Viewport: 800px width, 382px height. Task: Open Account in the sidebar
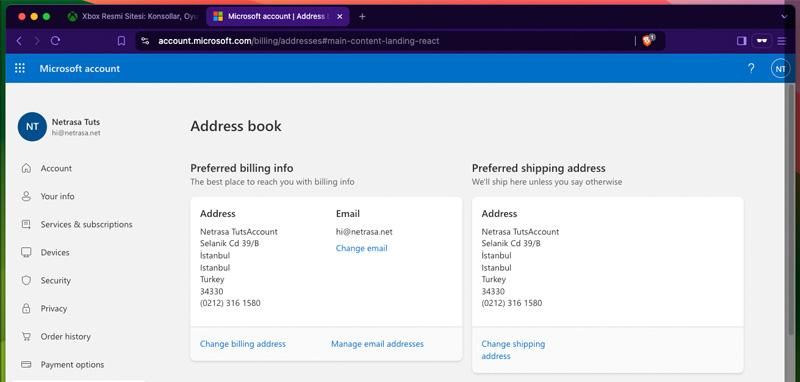click(x=56, y=168)
